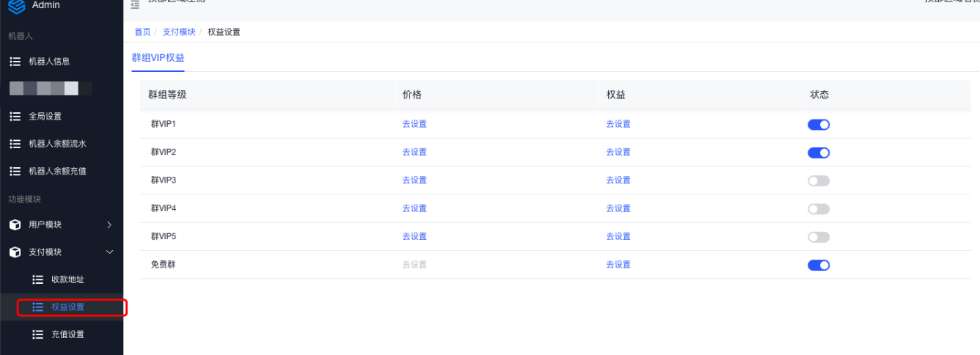The image size is (980, 355).
Task: Turn off the 免费群 status switch
Action: 818,265
